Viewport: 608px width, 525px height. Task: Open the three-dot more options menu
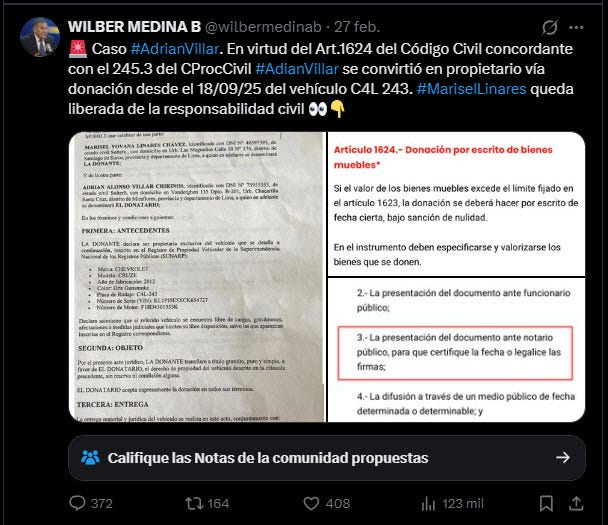[576, 27]
